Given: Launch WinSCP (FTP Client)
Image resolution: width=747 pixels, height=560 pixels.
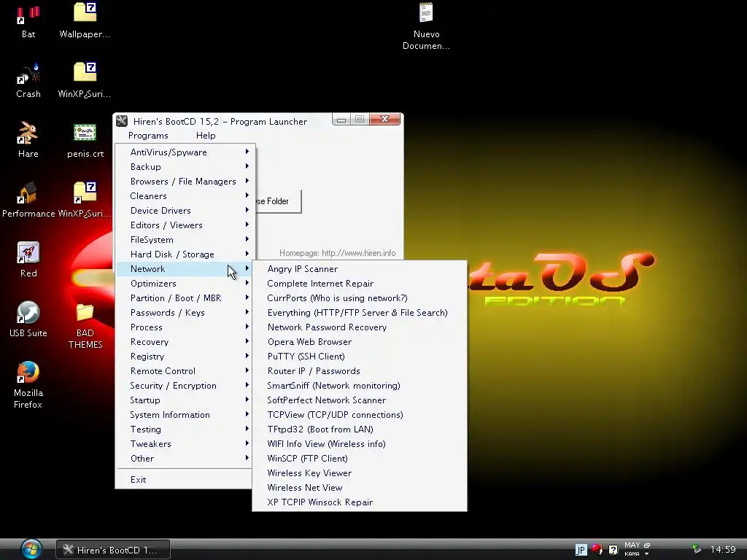Looking at the screenshot, I should [x=359, y=459].
